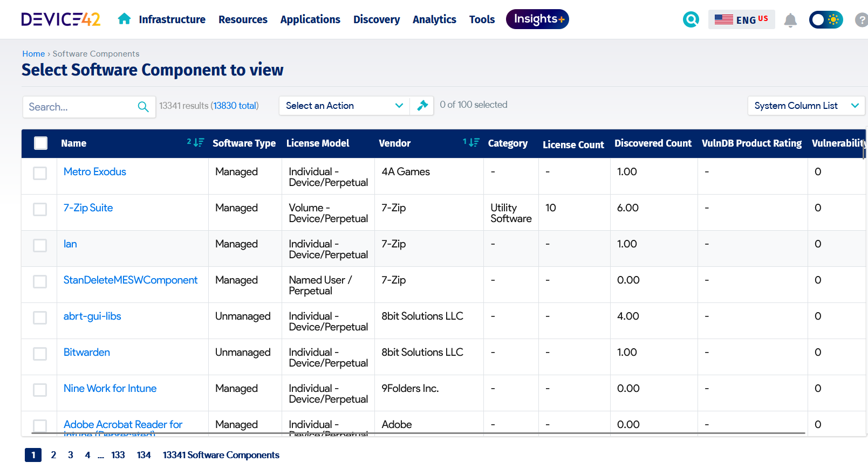Click the 13341 Software Components text

[x=221, y=455]
